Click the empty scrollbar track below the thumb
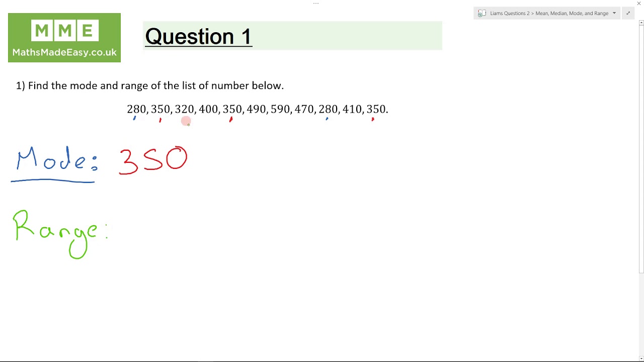 (x=641, y=312)
